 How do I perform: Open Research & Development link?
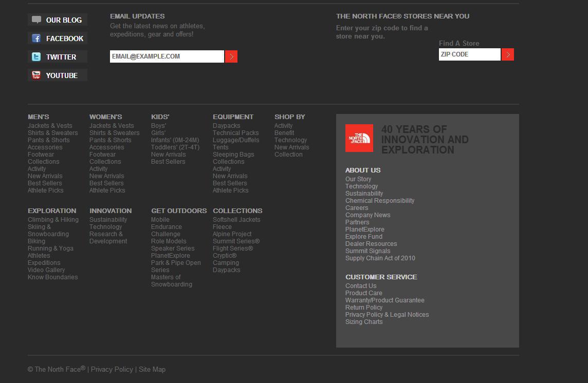(108, 238)
